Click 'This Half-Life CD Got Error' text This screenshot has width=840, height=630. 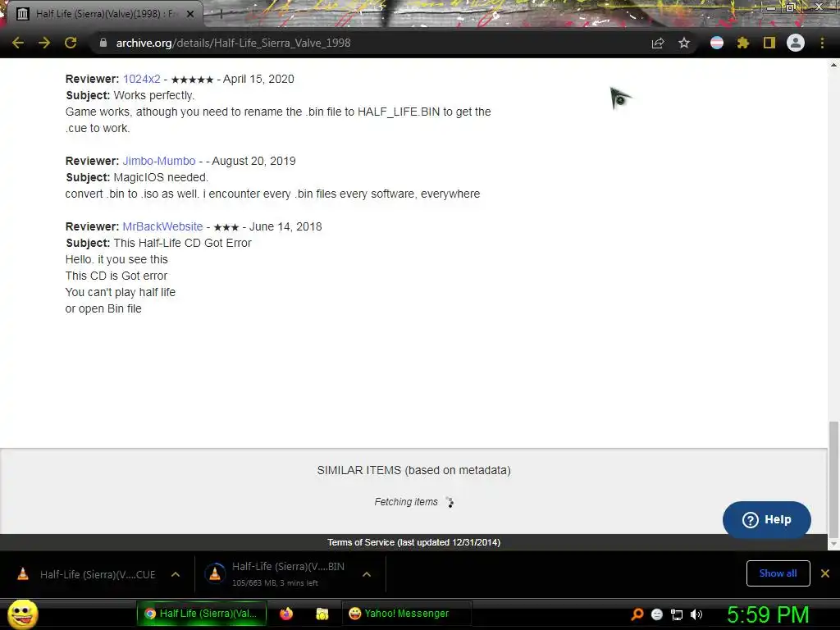coord(183,243)
